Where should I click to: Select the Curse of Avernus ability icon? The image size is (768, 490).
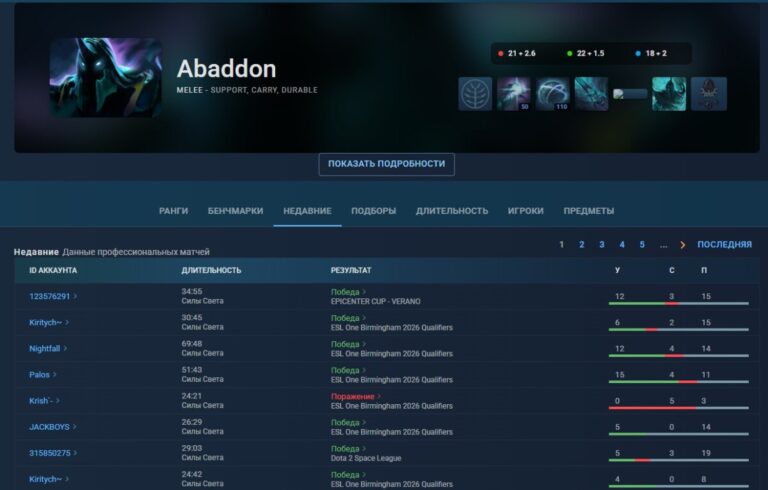(591, 94)
